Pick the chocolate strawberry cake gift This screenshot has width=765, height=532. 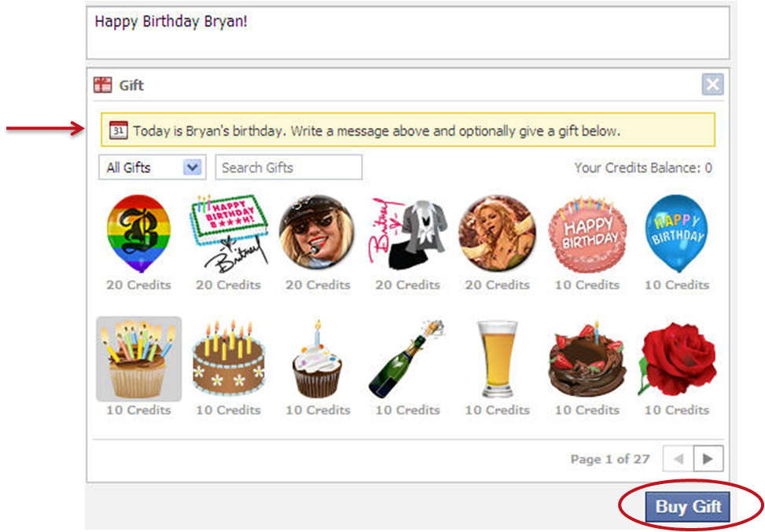pos(587,360)
